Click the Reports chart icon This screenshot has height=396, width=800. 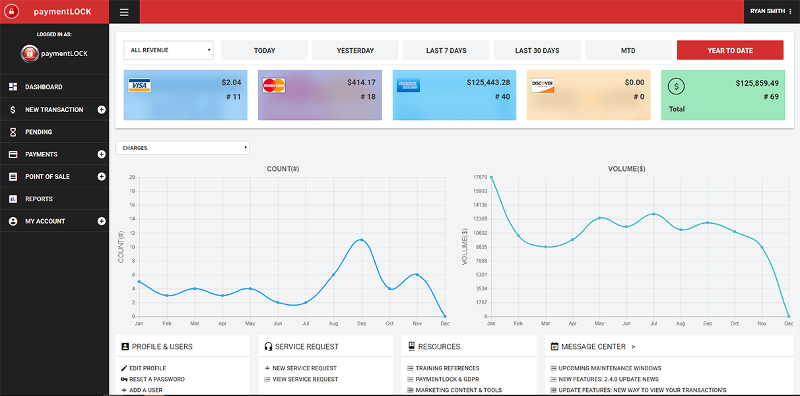click(13, 199)
